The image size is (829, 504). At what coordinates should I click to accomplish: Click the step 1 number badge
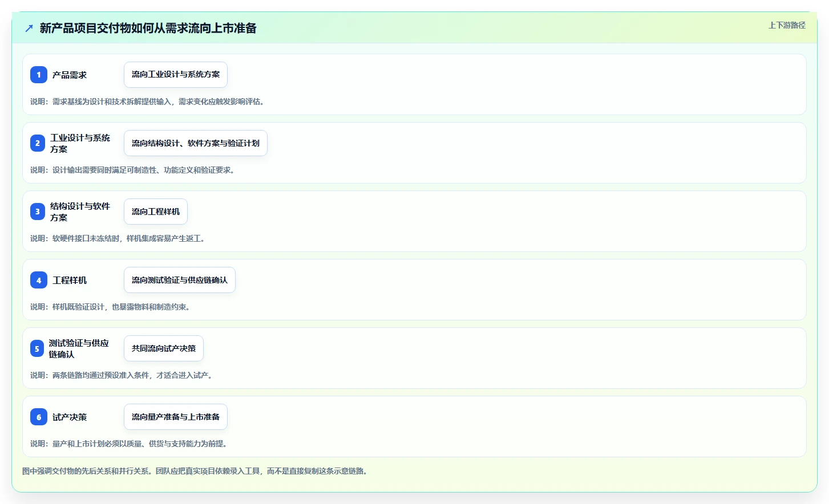pyautogui.click(x=39, y=75)
